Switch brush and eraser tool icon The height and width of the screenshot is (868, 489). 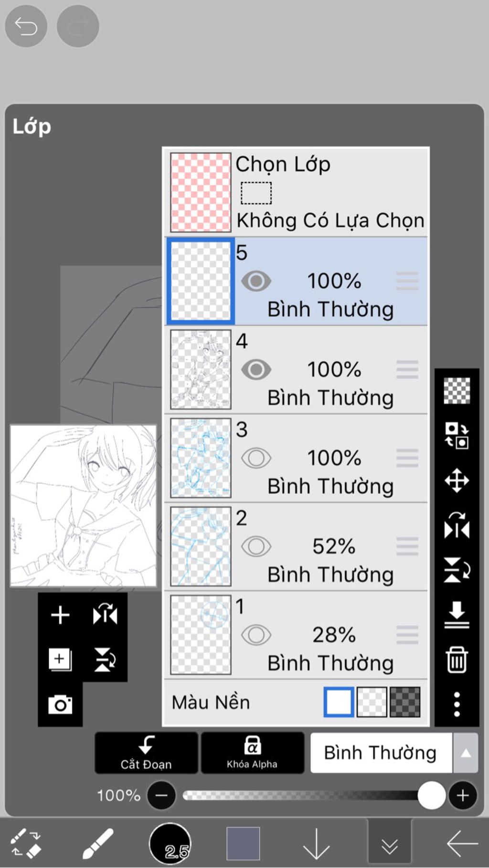26,843
